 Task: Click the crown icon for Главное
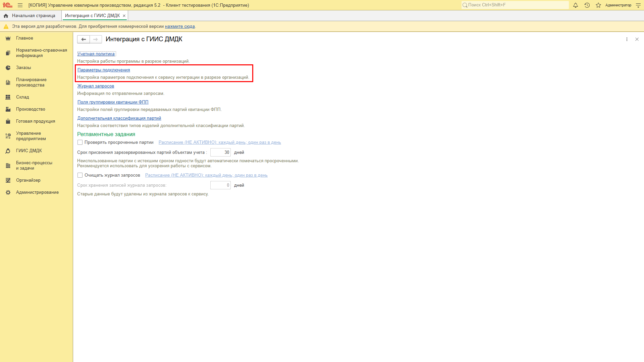click(8, 38)
